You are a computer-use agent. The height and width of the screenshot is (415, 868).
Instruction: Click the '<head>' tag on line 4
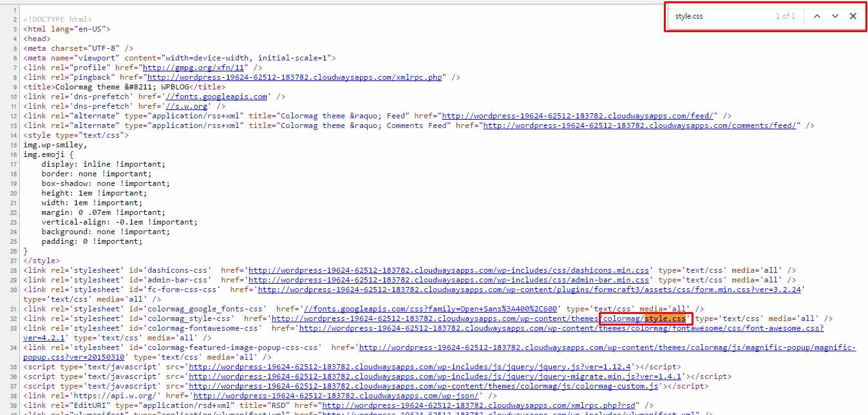pyautogui.click(x=37, y=39)
